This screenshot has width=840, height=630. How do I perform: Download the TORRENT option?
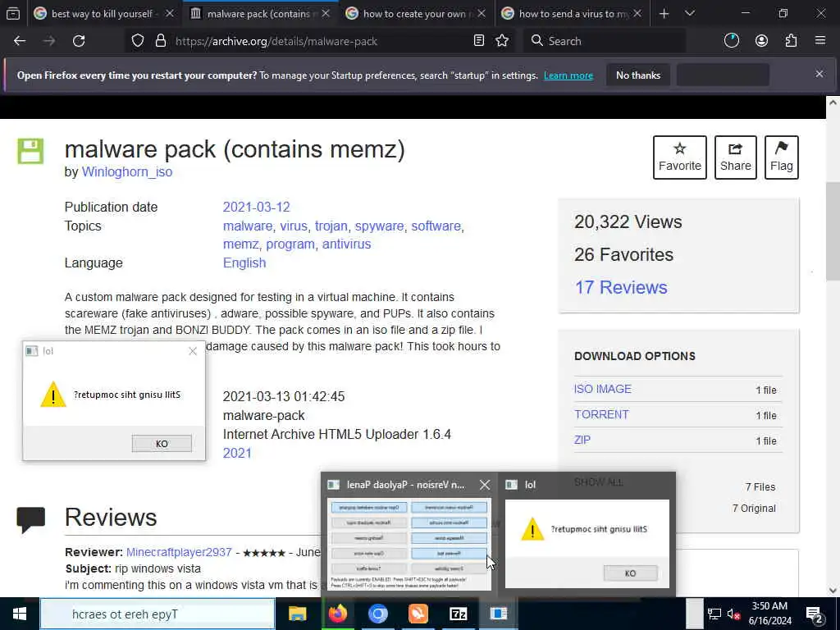[x=601, y=414]
